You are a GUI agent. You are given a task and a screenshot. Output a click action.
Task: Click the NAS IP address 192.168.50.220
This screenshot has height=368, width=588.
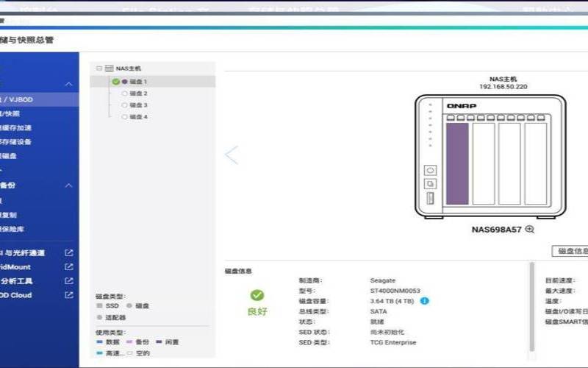click(x=503, y=86)
